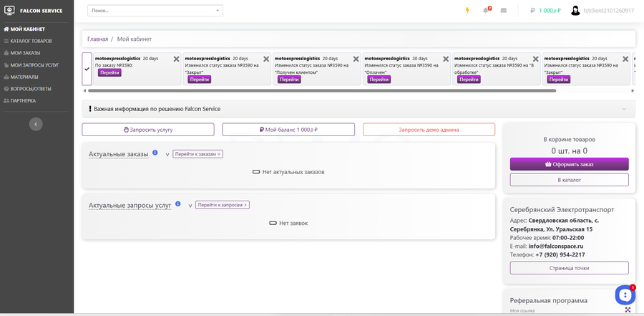Collapse the Актуальные заказы section chevron
Screen dimensions: 644x316
click(167, 154)
